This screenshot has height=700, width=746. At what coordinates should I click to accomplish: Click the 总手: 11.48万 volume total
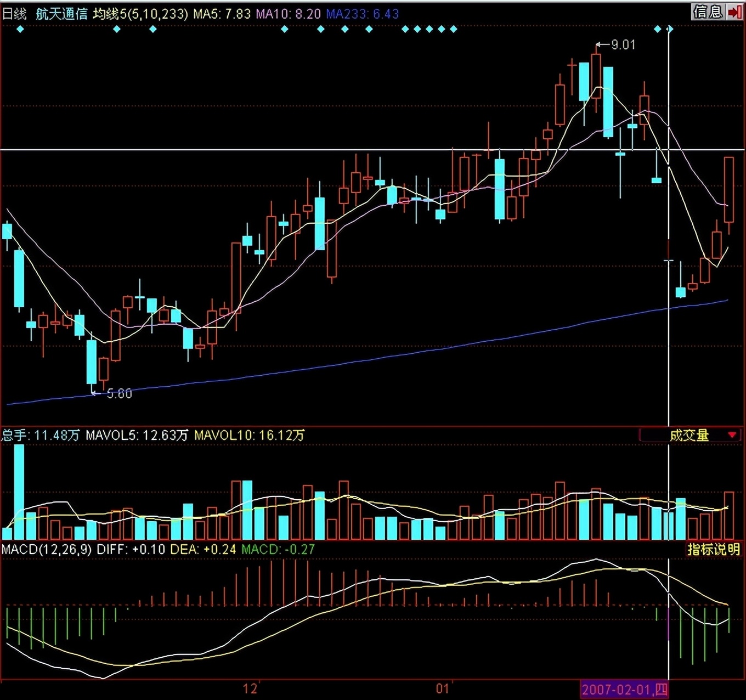[41, 435]
